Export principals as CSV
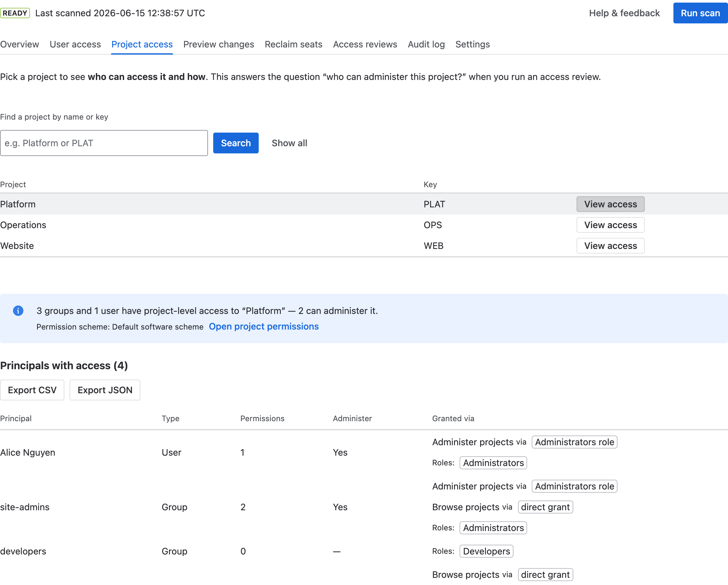This screenshot has width=728, height=585. pos(32,390)
